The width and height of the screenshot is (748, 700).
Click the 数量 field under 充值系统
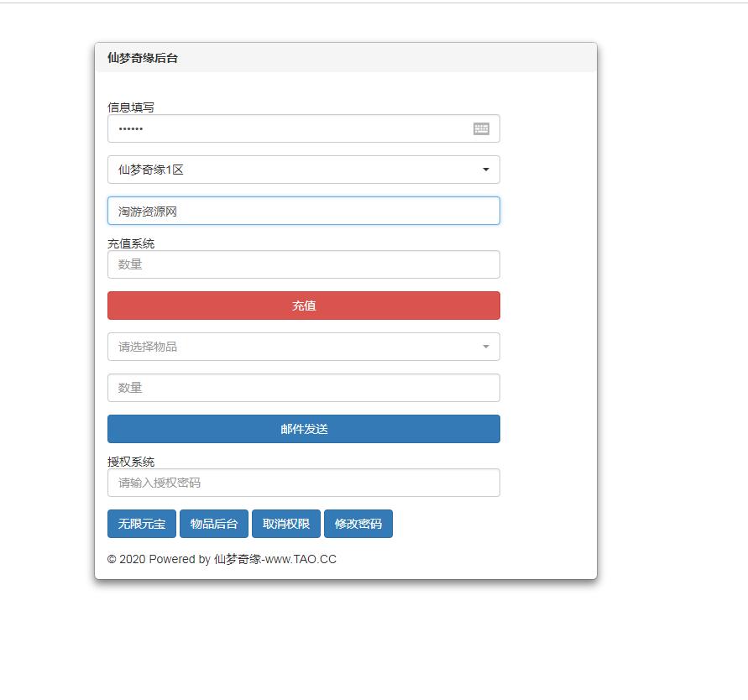pos(303,264)
